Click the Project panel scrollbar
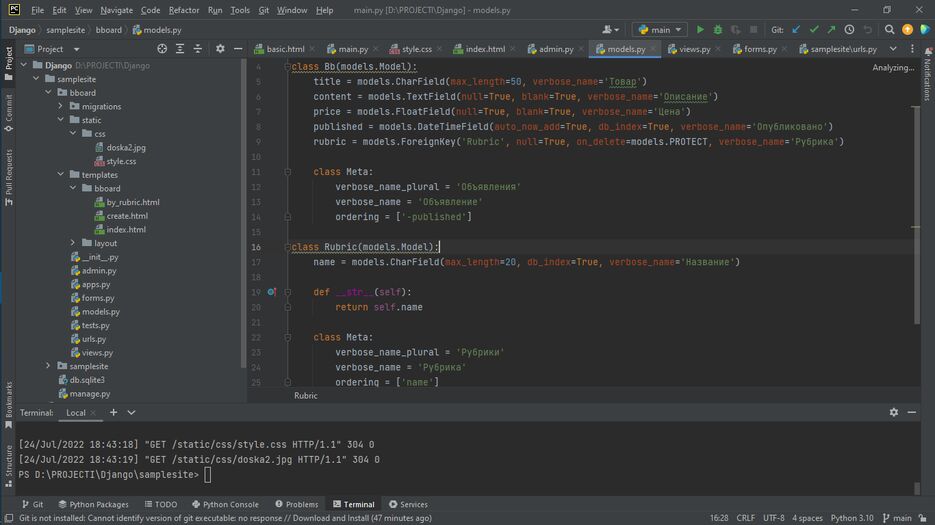The image size is (935, 525). tap(243, 214)
